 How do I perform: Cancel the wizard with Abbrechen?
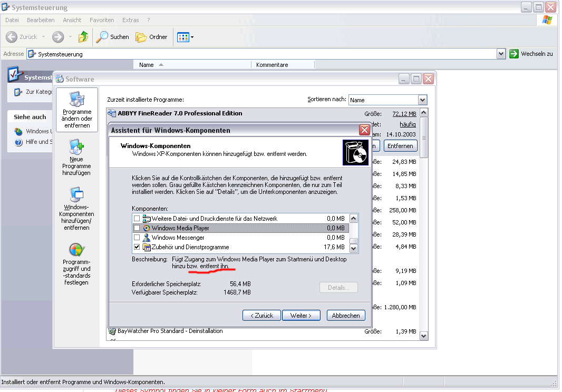(346, 315)
